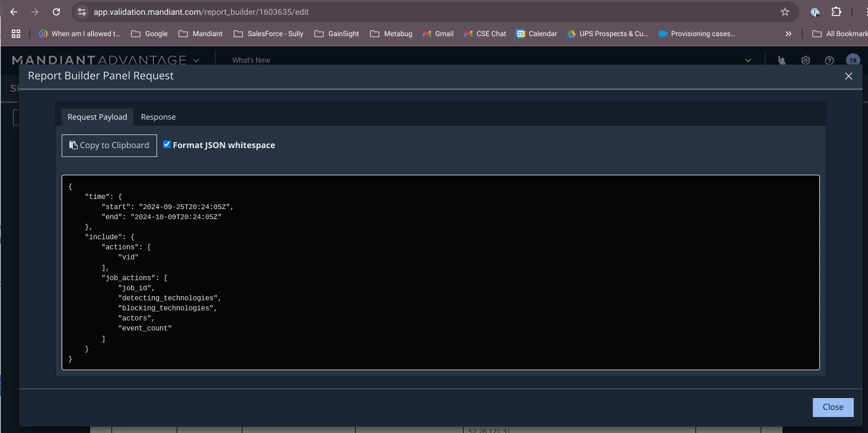Bookmark this page with the star icon
This screenshot has width=868, height=433.
coord(785,12)
